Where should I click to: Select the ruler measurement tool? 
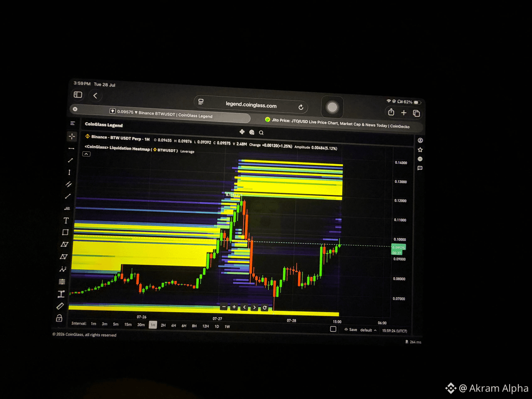(x=60, y=306)
